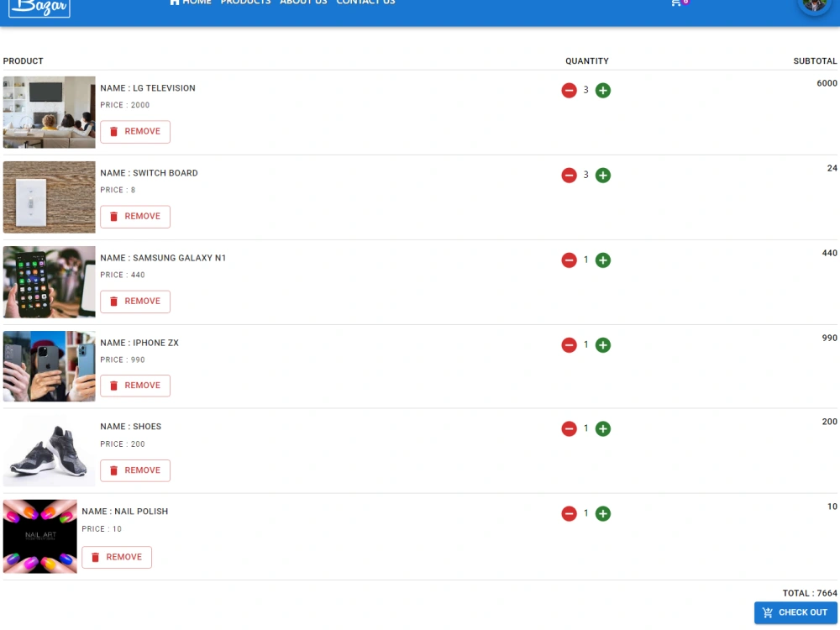Increase Nail Polish quantity with plus icon
Viewport: 840px width, 630px height.
tap(602, 514)
